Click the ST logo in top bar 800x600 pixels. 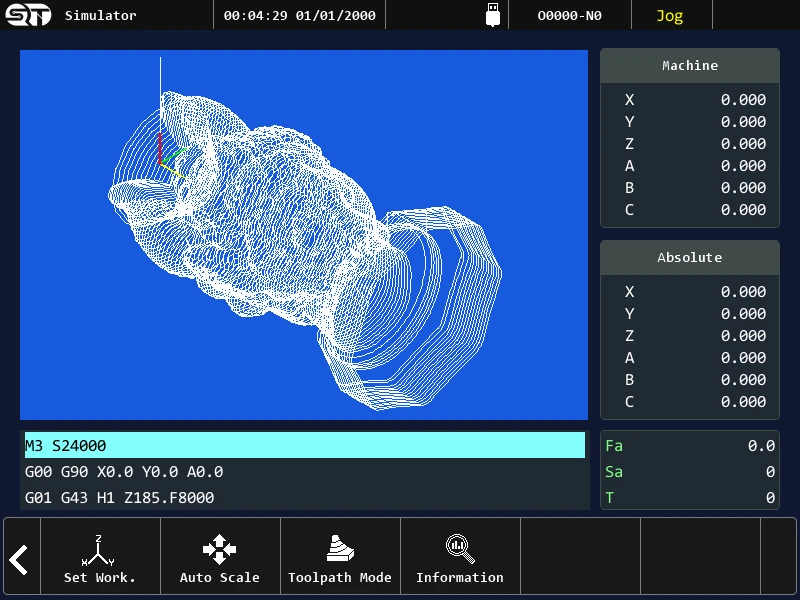[x=29, y=15]
